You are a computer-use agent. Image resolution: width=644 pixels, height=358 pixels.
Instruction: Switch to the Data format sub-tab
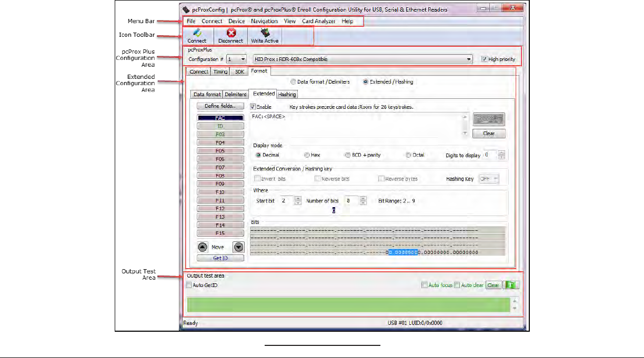click(x=207, y=95)
